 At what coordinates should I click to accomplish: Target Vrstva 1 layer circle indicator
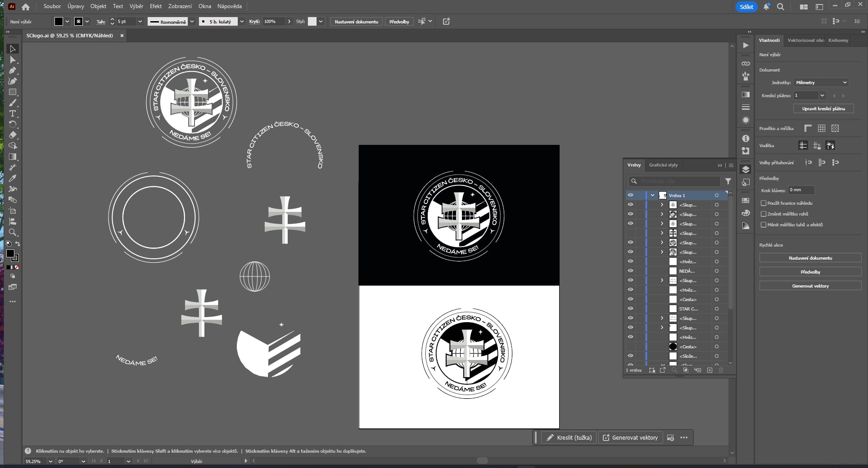click(716, 195)
